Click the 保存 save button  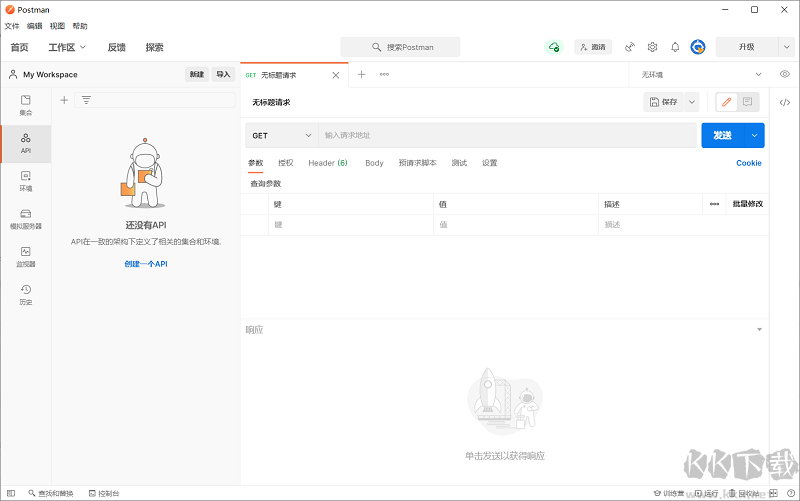[664, 102]
